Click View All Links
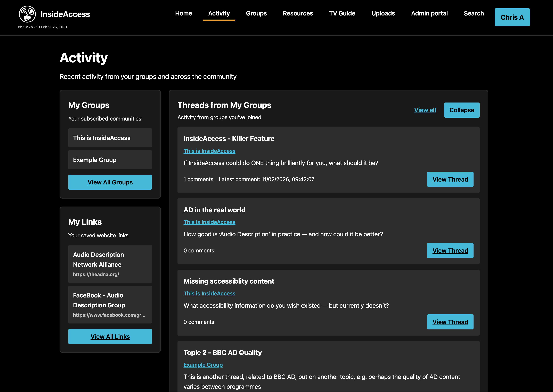Screen dimensions: 553x392 110,336
